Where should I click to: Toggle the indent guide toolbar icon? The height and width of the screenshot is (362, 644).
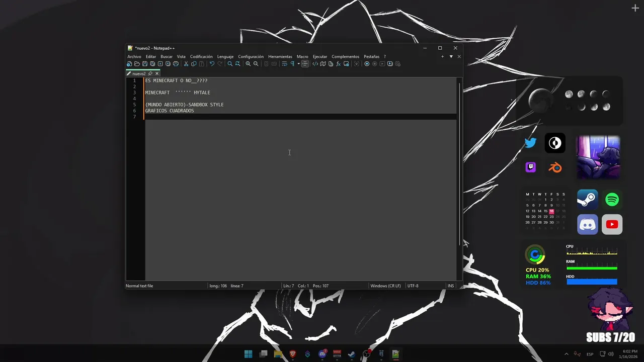[305, 64]
